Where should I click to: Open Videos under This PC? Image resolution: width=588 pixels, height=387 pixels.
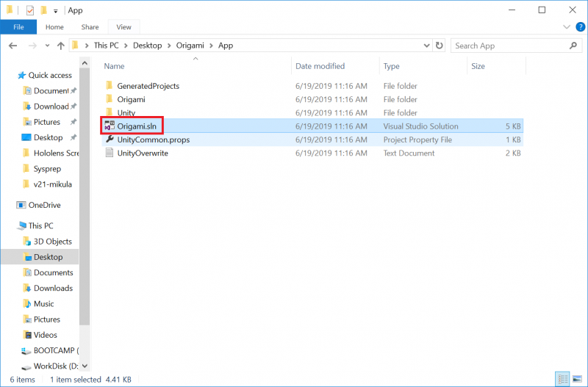46,335
